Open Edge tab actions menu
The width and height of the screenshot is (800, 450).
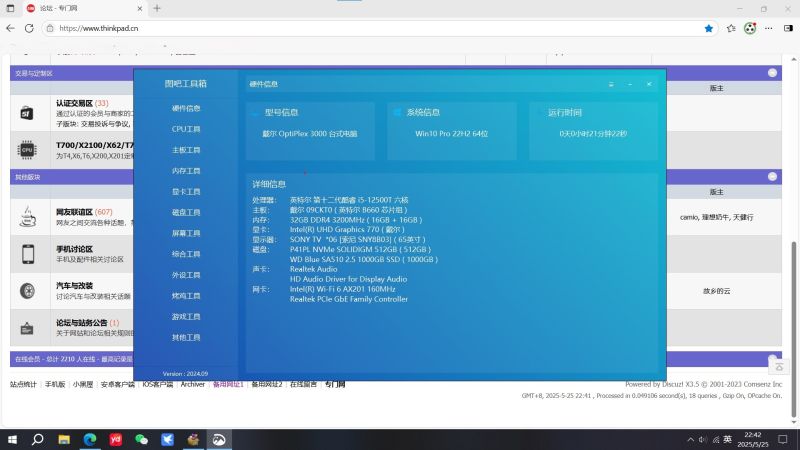[10, 9]
